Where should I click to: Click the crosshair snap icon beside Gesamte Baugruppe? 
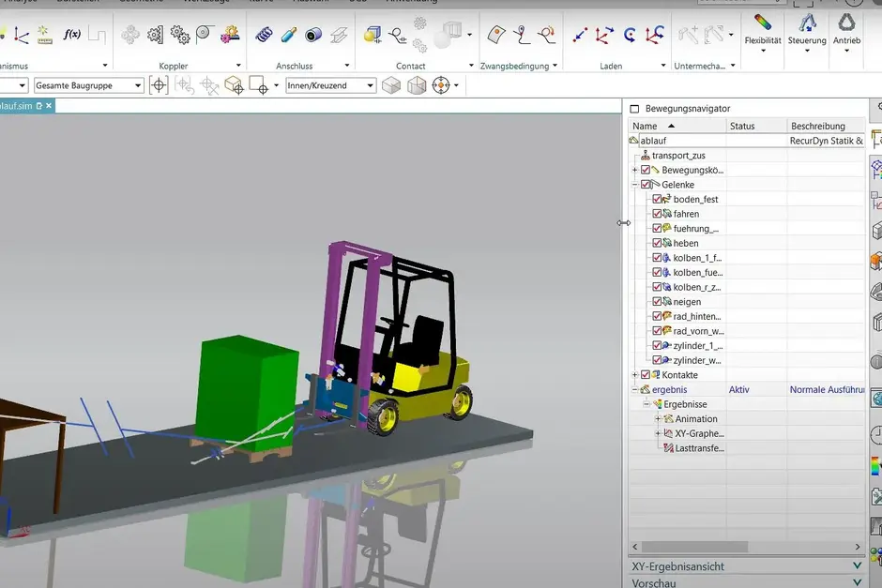(x=160, y=85)
